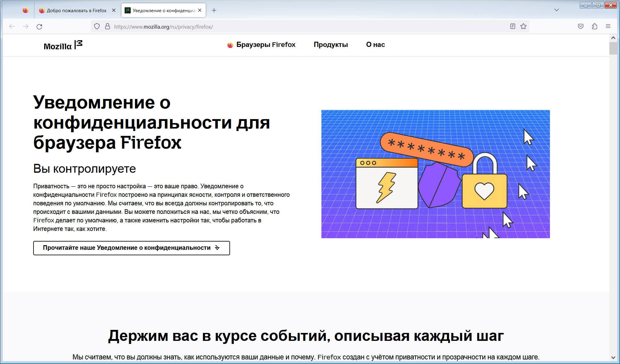This screenshot has width=620, height=364.
Task: Show site security lock information
Action: 108,27
